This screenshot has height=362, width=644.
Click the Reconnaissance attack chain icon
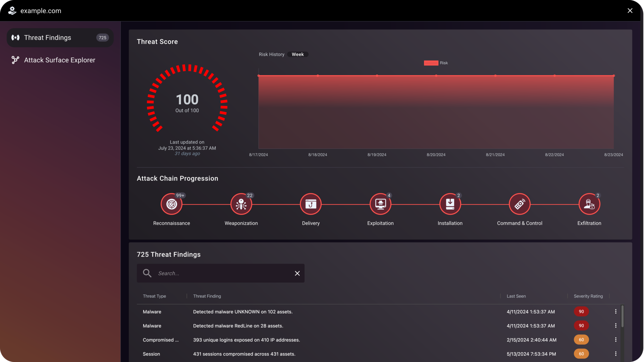click(x=171, y=204)
